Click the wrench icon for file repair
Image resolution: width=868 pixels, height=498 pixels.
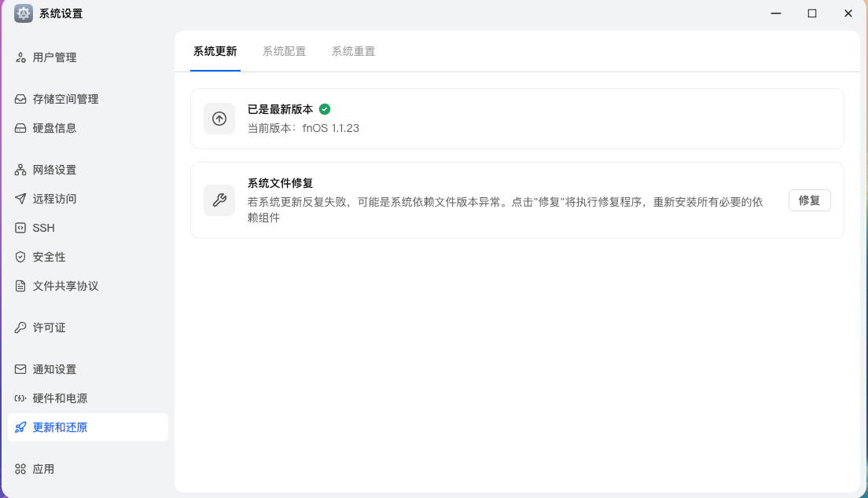point(219,200)
